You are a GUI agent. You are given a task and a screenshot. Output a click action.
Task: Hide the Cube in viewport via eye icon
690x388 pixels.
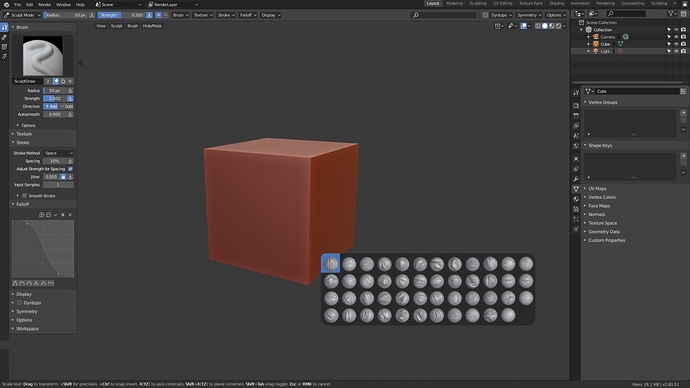[676, 44]
